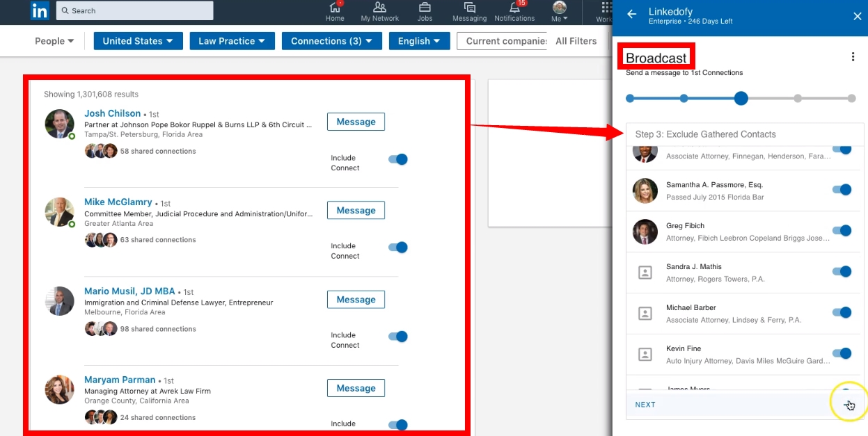Open Current companies filter
The height and width of the screenshot is (436, 868).
click(x=503, y=41)
